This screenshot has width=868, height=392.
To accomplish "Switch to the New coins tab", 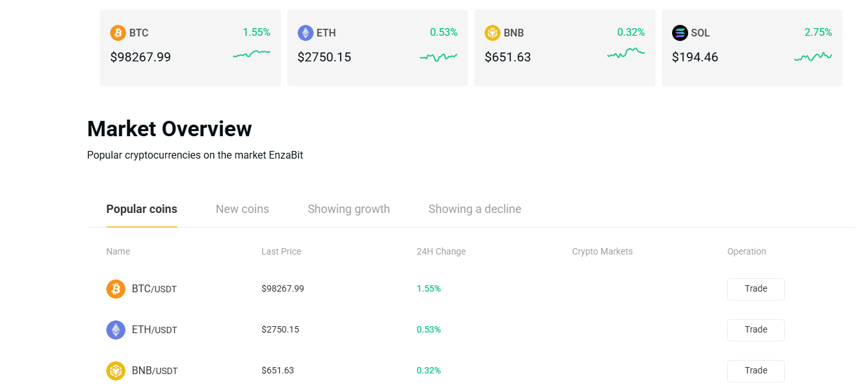I will 242,209.
